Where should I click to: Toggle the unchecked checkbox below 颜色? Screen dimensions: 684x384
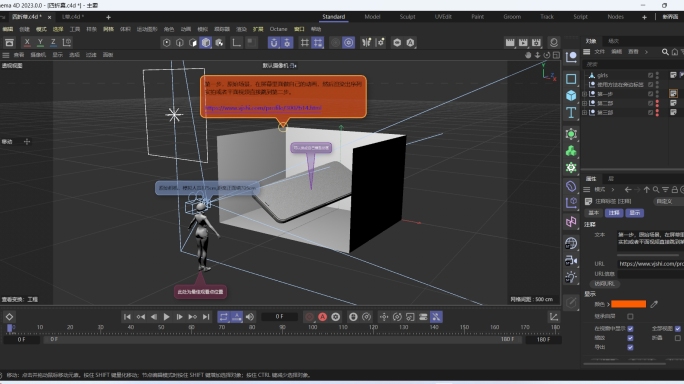click(630, 316)
